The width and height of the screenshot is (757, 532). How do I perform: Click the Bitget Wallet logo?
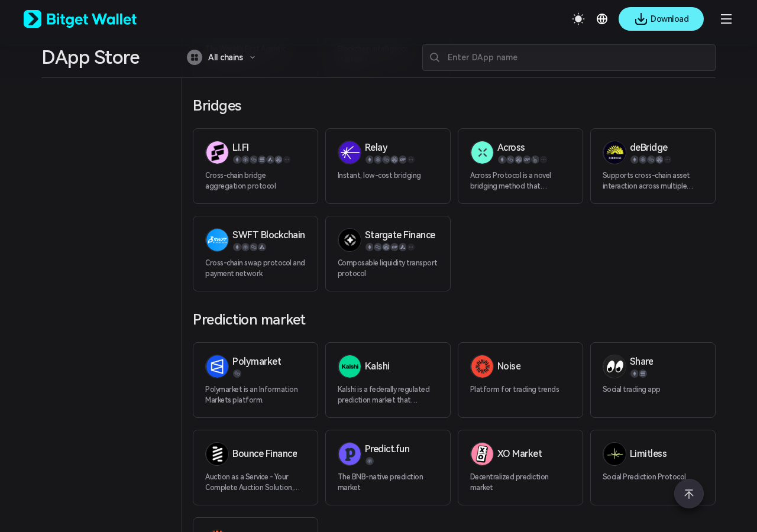click(x=80, y=19)
